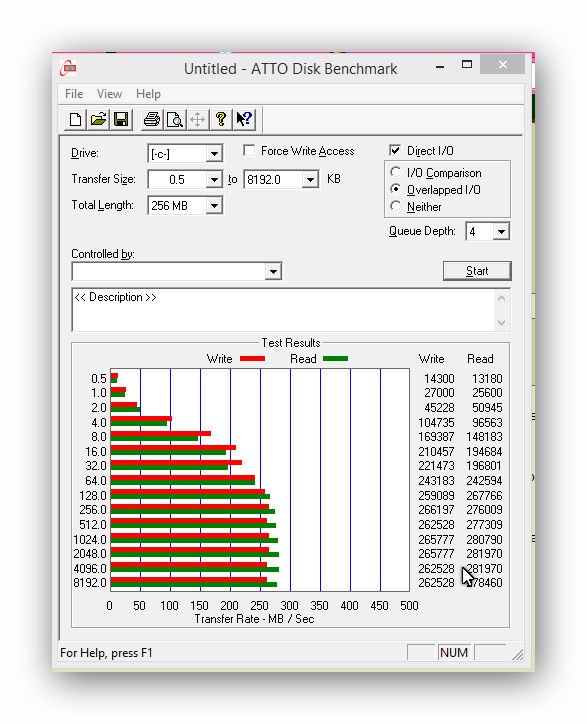The width and height of the screenshot is (587, 724).
Task: Save results with the floppy disk icon
Action: [x=121, y=120]
